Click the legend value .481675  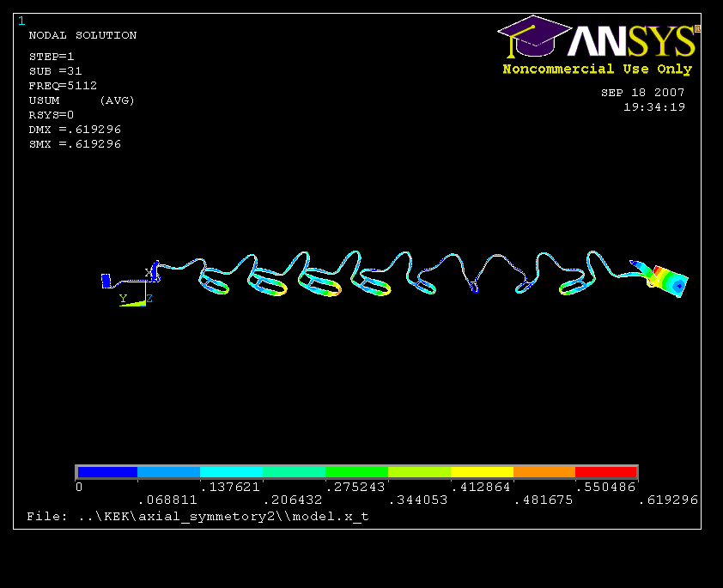[x=544, y=500]
